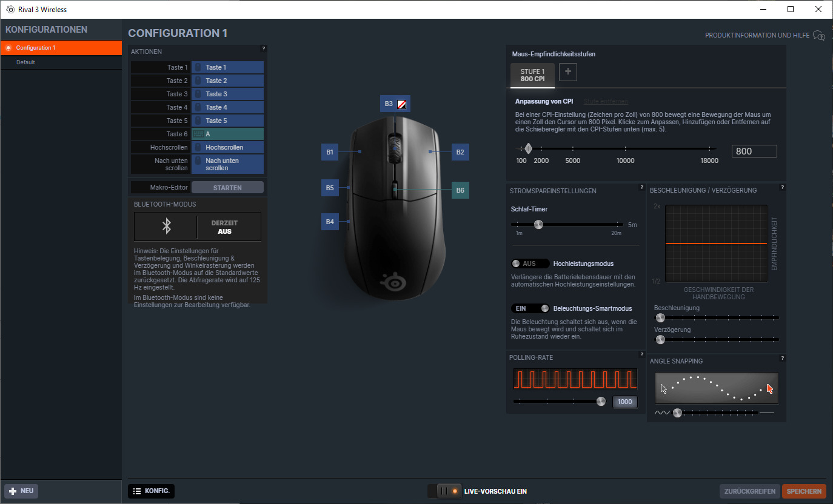Click the NEU button to create a configuration

[21, 491]
